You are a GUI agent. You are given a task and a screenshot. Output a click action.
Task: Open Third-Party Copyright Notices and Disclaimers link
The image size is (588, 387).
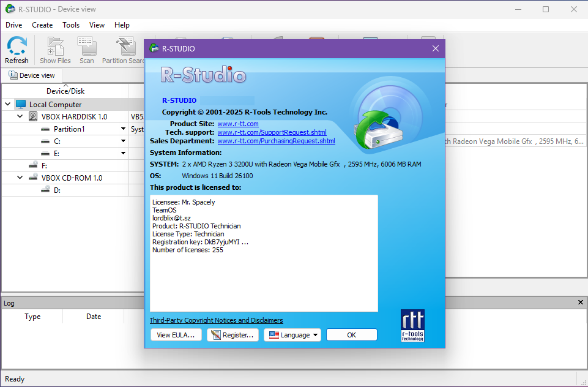[x=217, y=320]
